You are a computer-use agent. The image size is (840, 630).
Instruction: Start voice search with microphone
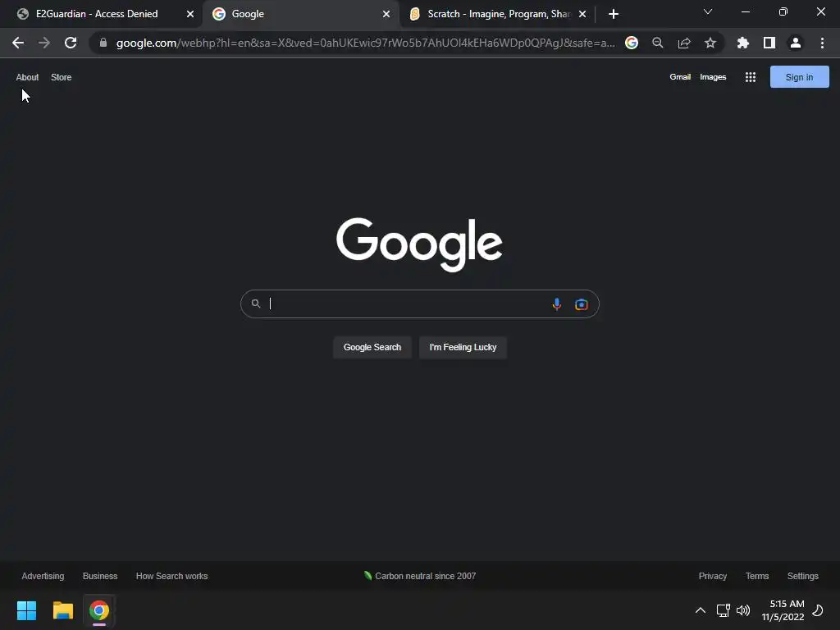[x=557, y=304]
